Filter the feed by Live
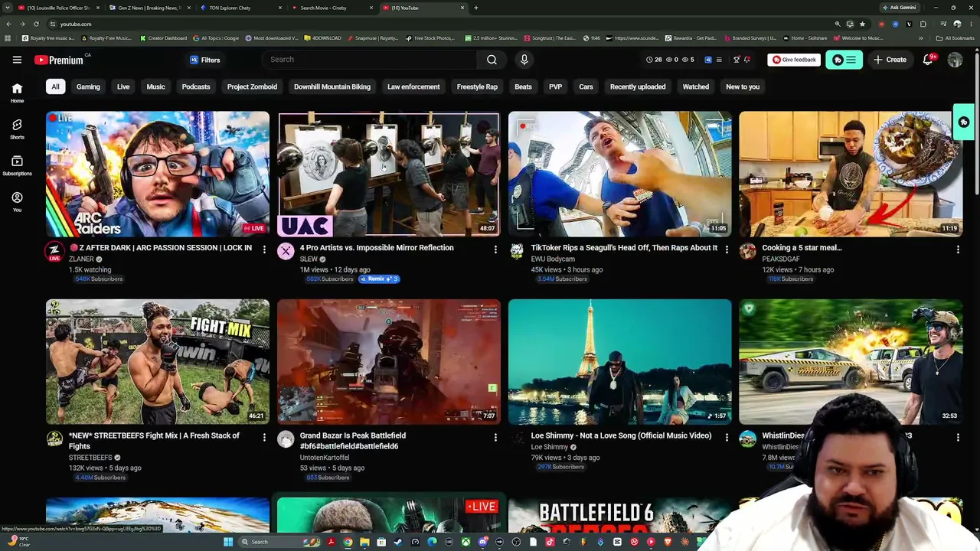Screen dimensions: 980x551 (123, 86)
